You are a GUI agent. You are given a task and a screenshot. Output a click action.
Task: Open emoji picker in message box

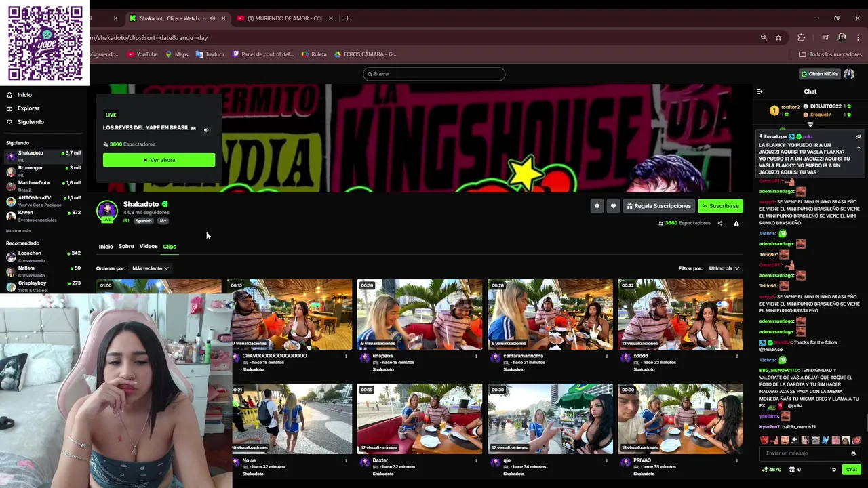(x=853, y=453)
